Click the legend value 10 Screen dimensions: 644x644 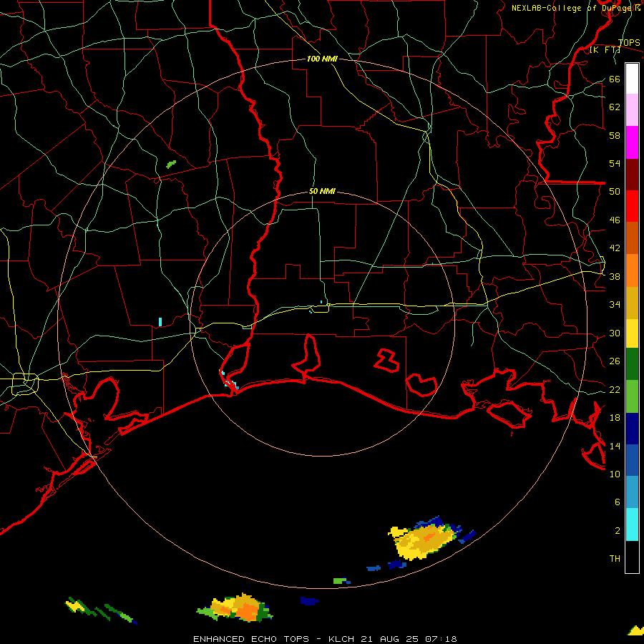point(615,474)
